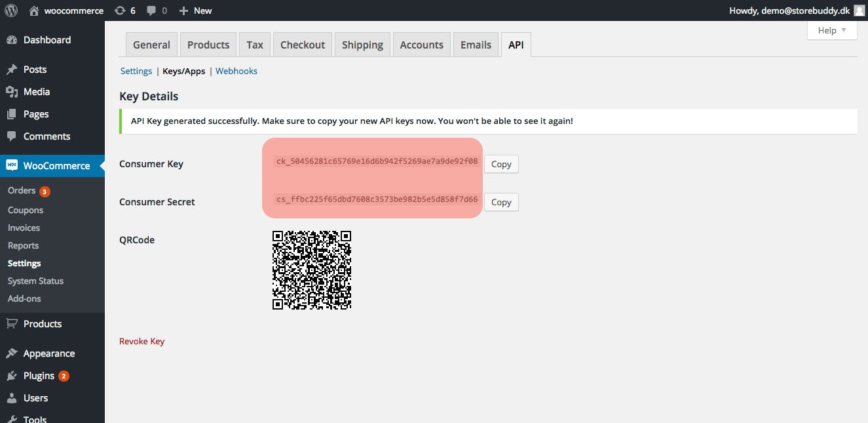The image size is (868, 423).
Task: Switch to the Products settings tab
Action: (x=208, y=45)
